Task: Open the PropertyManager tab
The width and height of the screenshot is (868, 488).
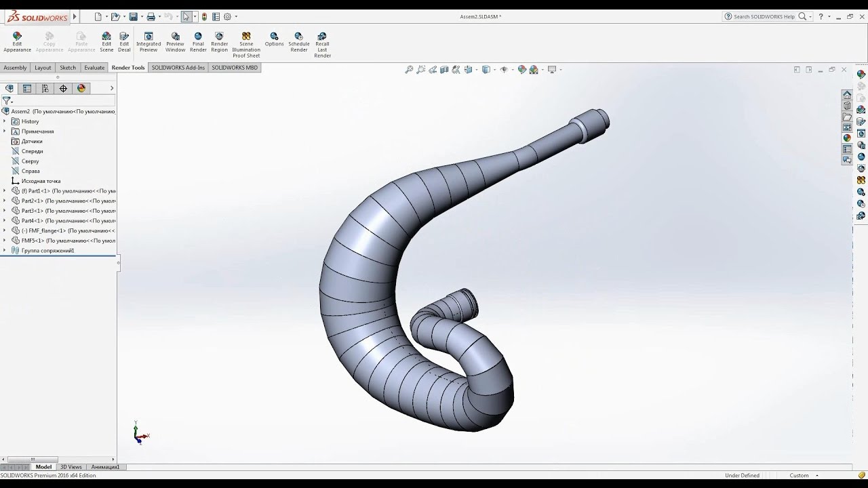Action: pos(27,88)
